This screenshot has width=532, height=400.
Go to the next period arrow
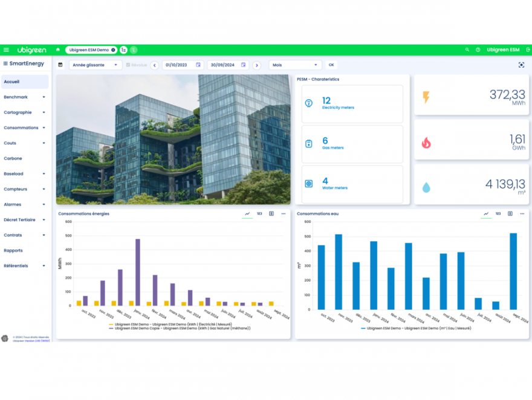click(x=257, y=65)
